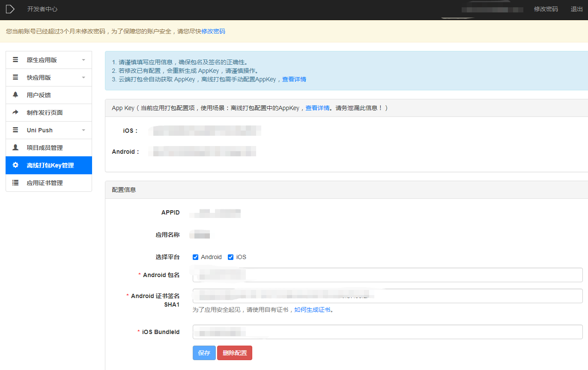
Task: Click the list icon beside 应用证书管理
Action: pos(15,182)
